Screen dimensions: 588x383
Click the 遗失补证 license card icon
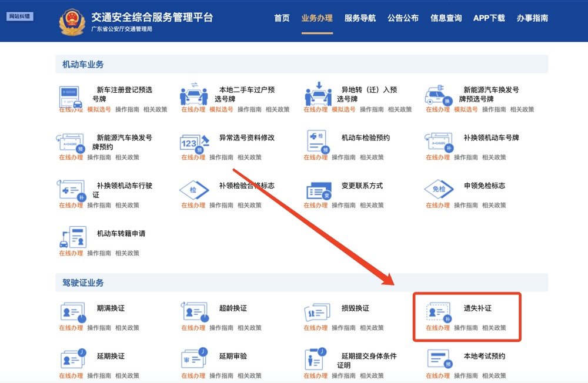439,312
